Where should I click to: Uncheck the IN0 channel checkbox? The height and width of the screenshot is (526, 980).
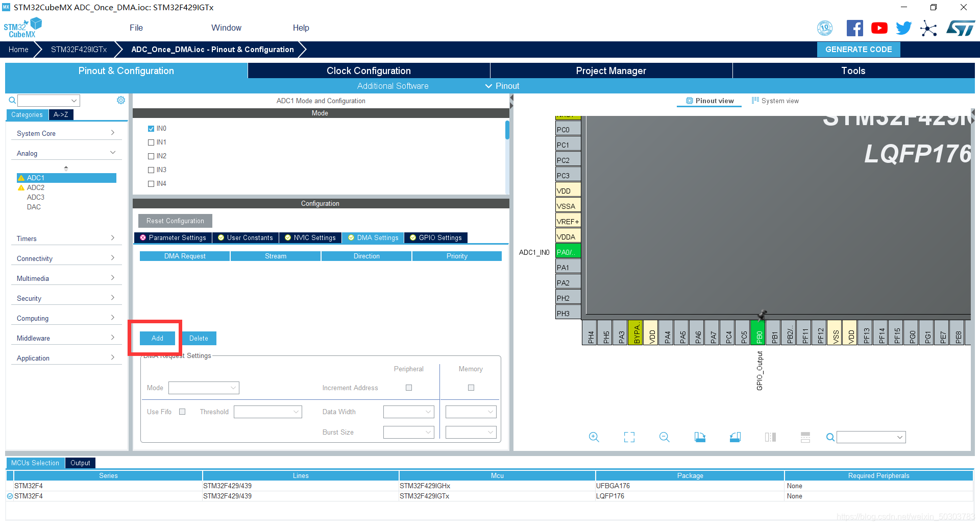pos(151,129)
